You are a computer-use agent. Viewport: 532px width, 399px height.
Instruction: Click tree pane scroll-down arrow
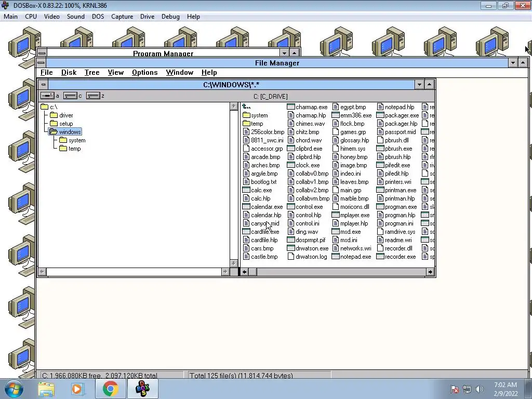(x=233, y=263)
